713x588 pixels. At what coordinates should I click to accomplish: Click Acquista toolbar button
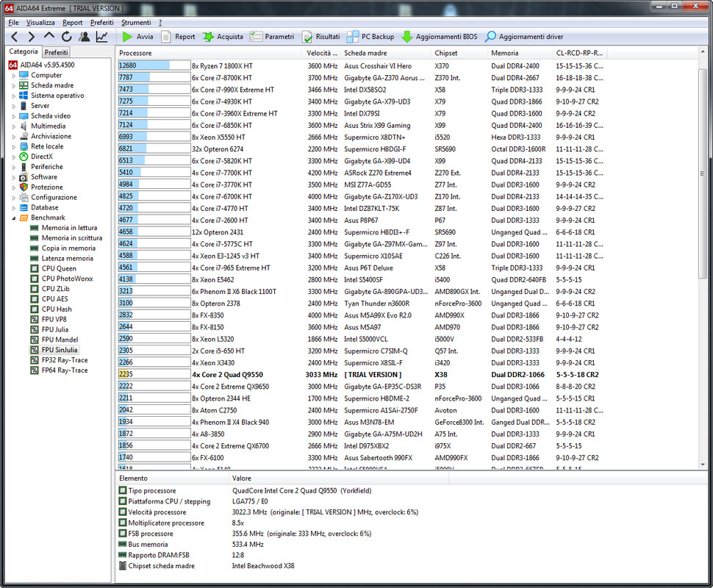tap(223, 37)
